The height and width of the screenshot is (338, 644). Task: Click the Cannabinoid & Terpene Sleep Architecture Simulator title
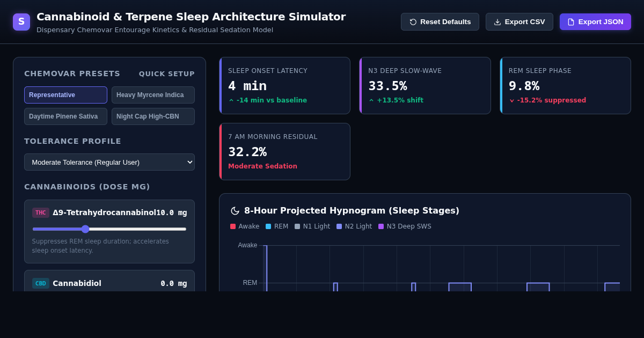pyautogui.click(x=191, y=17)
